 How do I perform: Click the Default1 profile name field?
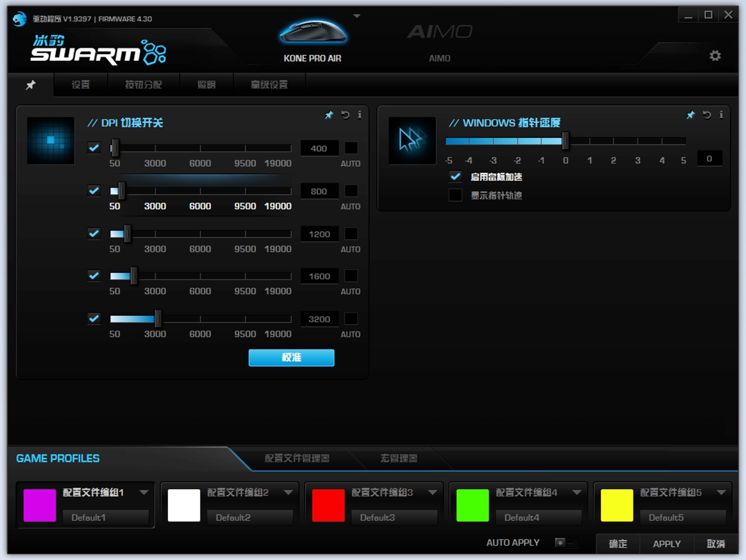coord(106,517)
